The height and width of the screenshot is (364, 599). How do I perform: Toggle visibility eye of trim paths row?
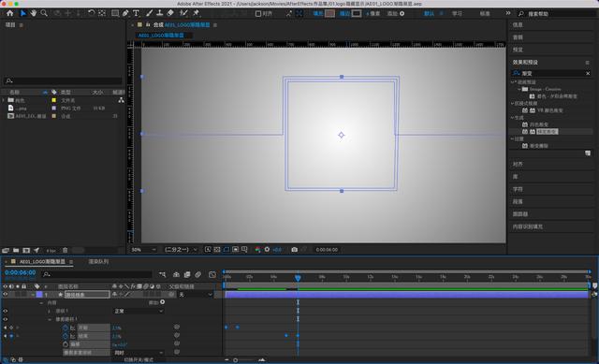click(x=6, y=319)
